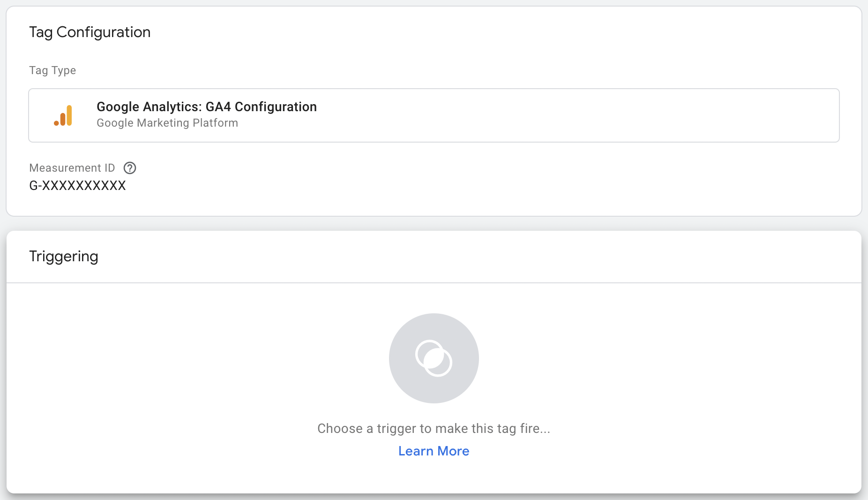Click the Tag Configuration heading
Viewport: 868px width, 500px height.
[x=90, y=32]
